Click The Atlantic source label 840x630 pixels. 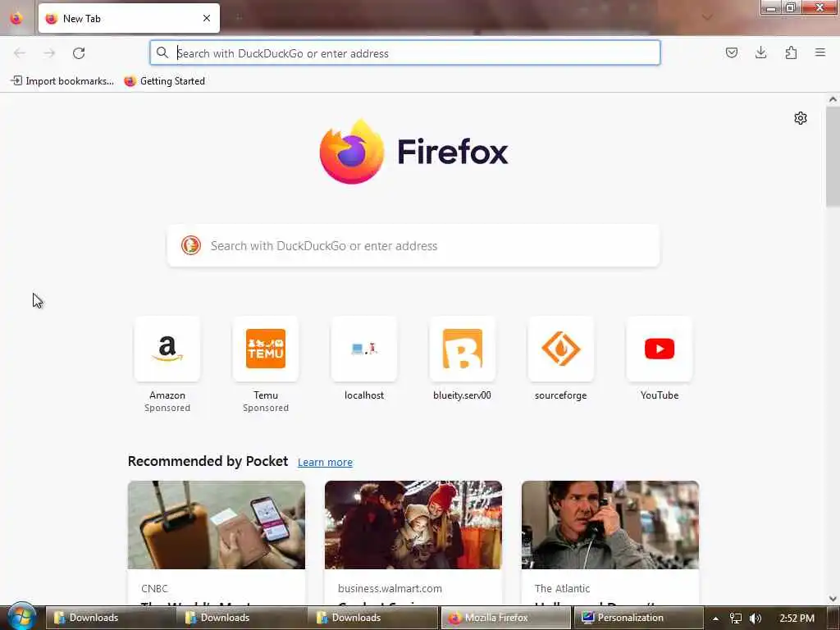click(562, 588)
